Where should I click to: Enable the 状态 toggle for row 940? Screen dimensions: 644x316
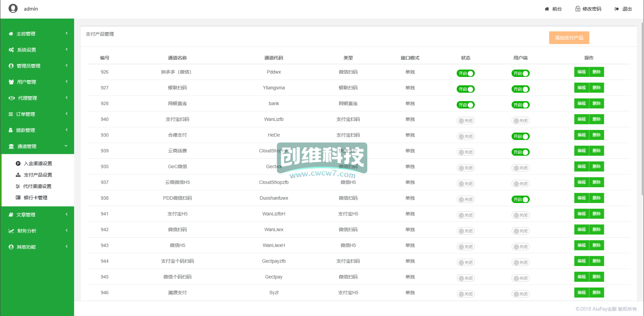[x=465, y=121]
